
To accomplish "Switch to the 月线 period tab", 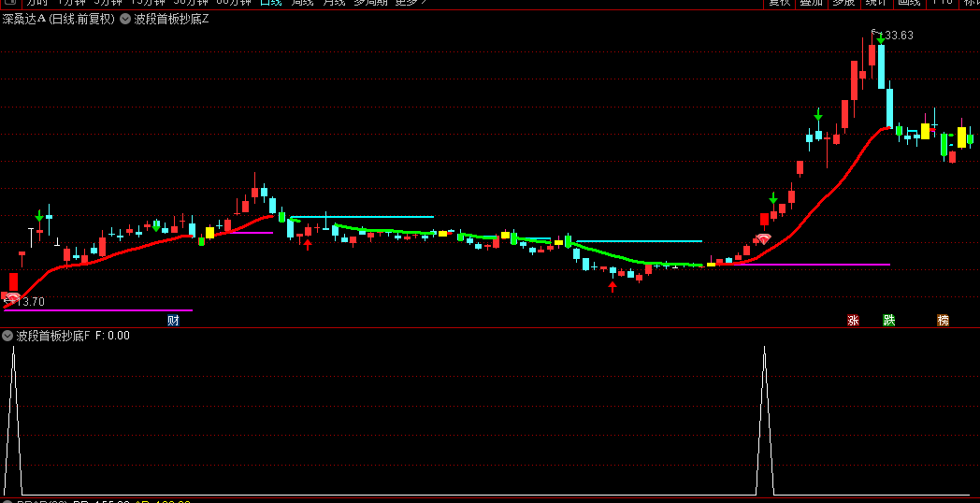I will tap(334, 3).
